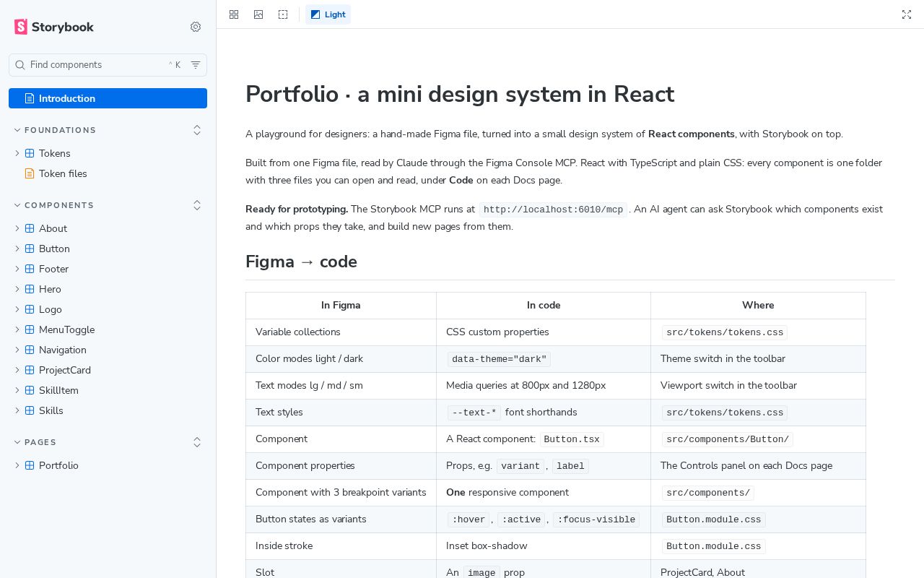924x578 pixels.
Task: Open the Storybook settings gear menu
Action: tap(196, 27)
